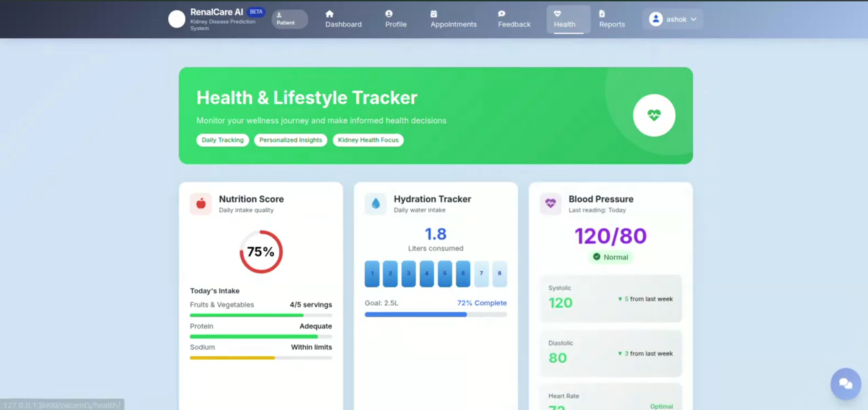Click the 1.8 liters consumed value

(436, 234)
